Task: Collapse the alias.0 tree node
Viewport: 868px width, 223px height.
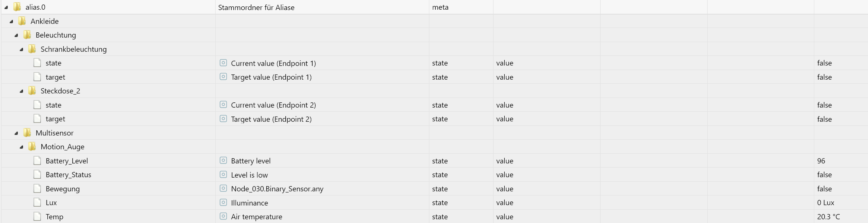Action: tap(6, 7)
